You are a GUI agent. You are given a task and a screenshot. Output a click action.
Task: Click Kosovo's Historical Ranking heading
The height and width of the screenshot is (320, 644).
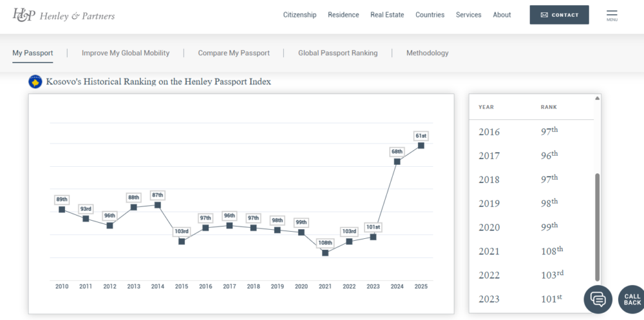[x=158, y=82]
